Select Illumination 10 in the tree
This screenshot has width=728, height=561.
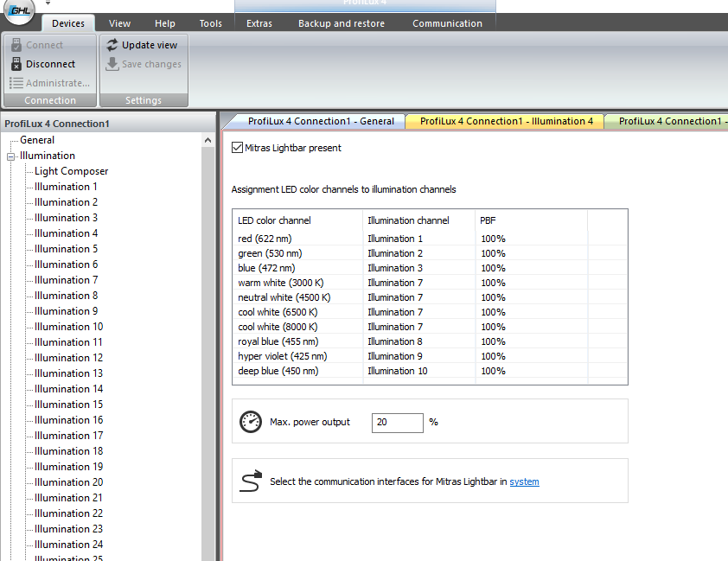click(68, 327)
